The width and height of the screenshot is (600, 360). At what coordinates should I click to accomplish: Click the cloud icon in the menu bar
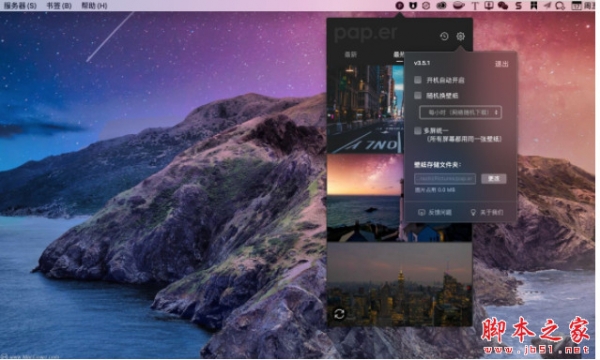[x=442, y=5]
